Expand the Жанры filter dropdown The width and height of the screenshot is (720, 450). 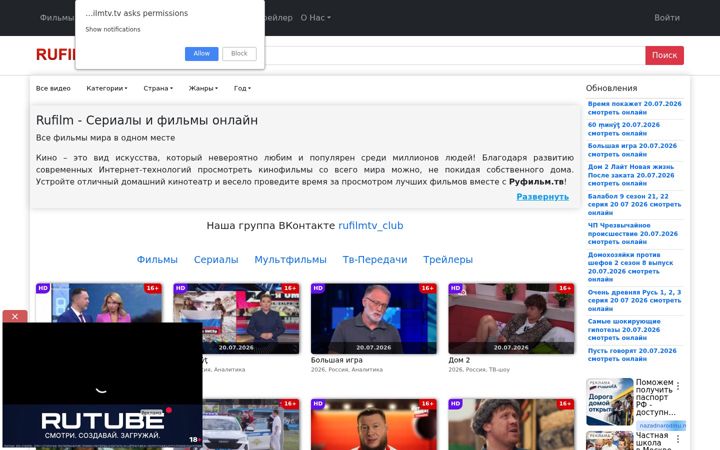203,88
